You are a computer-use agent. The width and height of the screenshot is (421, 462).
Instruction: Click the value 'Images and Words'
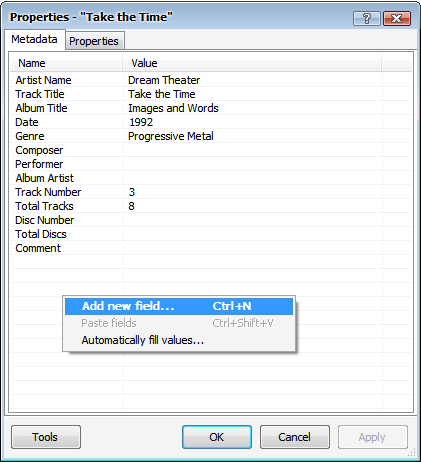pyautogui.click(x=173, y=108)
